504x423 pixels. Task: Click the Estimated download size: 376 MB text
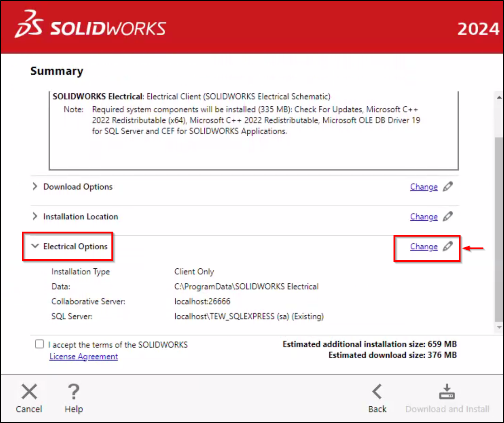pos(393,355)
